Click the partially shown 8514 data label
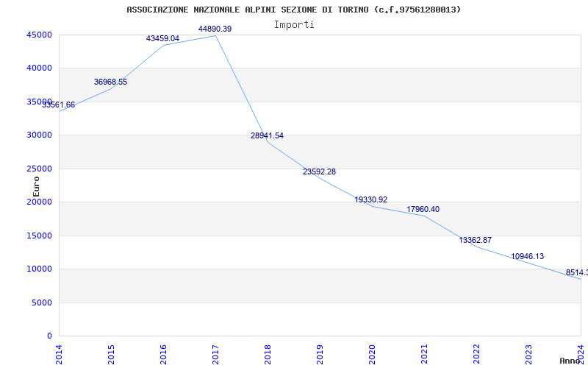 (577, 272)
